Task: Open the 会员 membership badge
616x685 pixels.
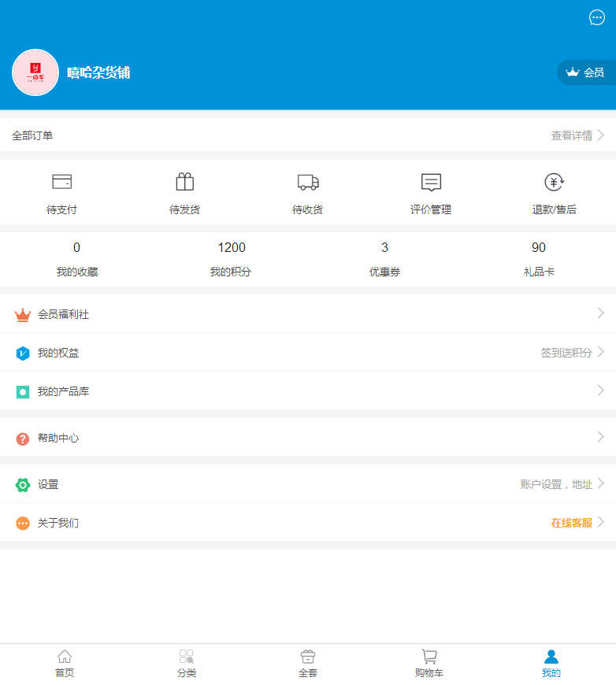Action: [x=585, y=72]
